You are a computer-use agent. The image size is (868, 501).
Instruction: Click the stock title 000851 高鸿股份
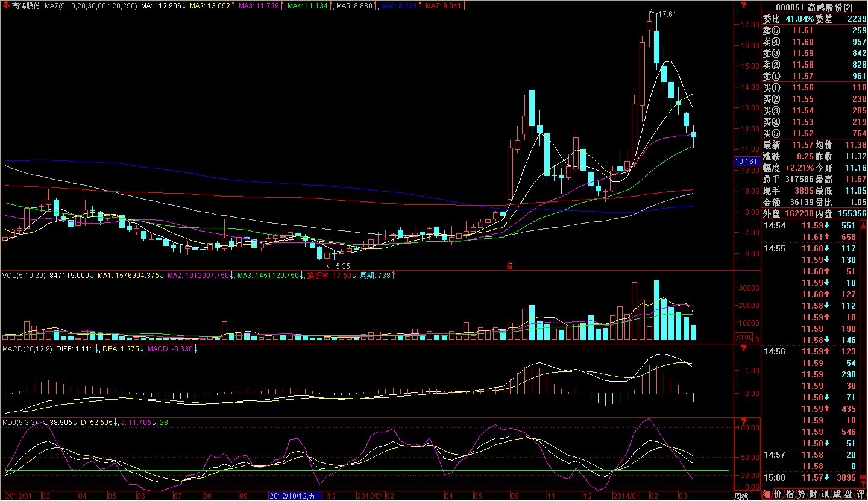(x=814, y=7)
